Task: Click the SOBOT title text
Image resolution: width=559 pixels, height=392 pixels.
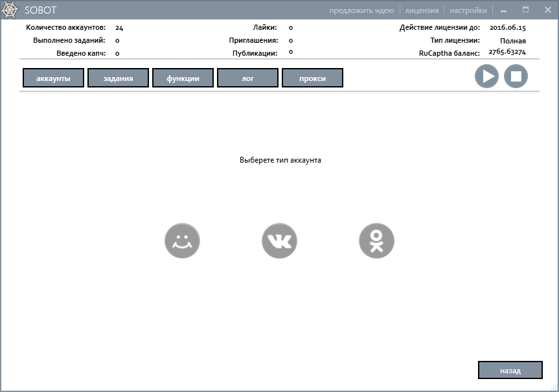Action: (40, 10)
